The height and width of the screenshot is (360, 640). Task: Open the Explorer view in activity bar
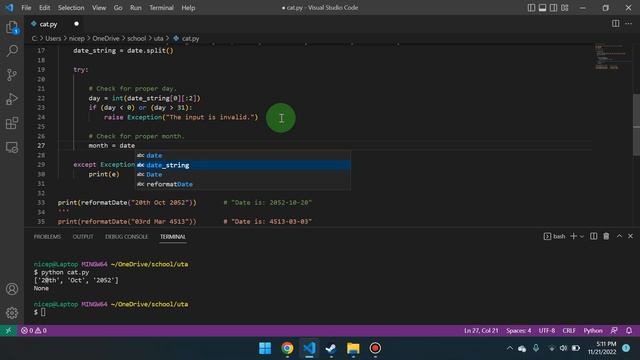coord(12,27)
